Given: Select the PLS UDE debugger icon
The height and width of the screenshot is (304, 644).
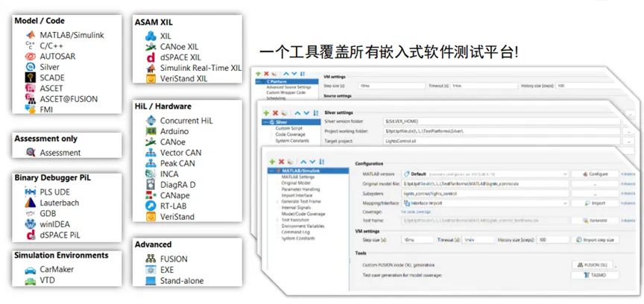Looking at the screenshot, I should click(31, 191).
